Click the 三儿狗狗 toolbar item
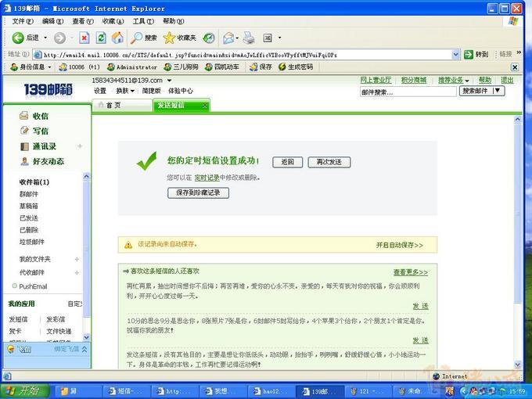 tap(181, 66)
